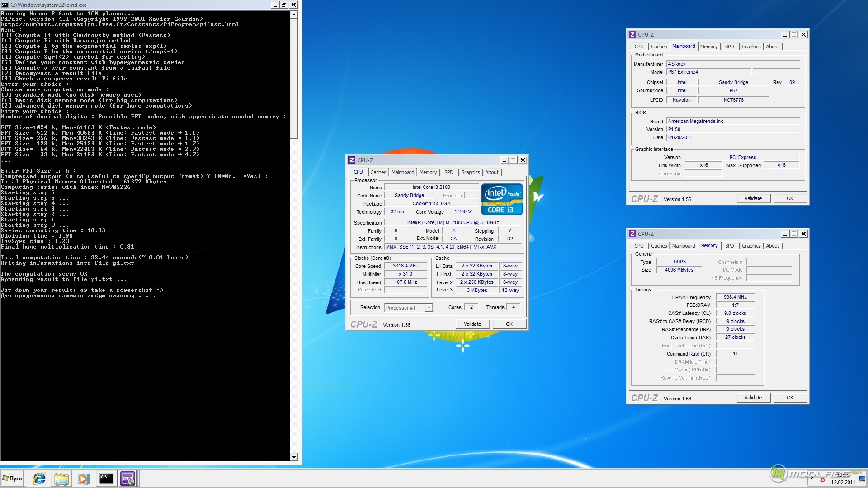Open About tab in center CPU-Z window
The width and height of the screenshot is (868, 488).
coord(492,172)
